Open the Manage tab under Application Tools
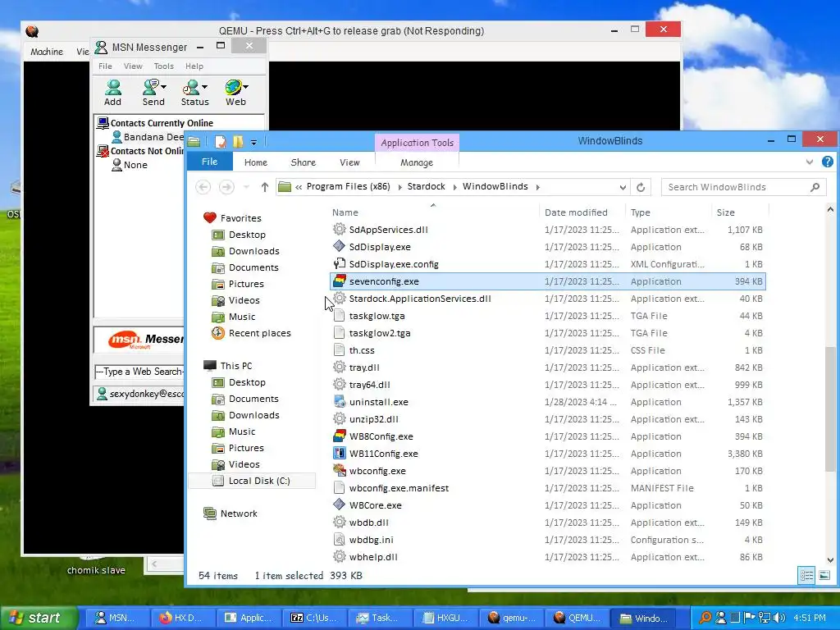Screen dimensions: 840x630 [x=417, y=162]
